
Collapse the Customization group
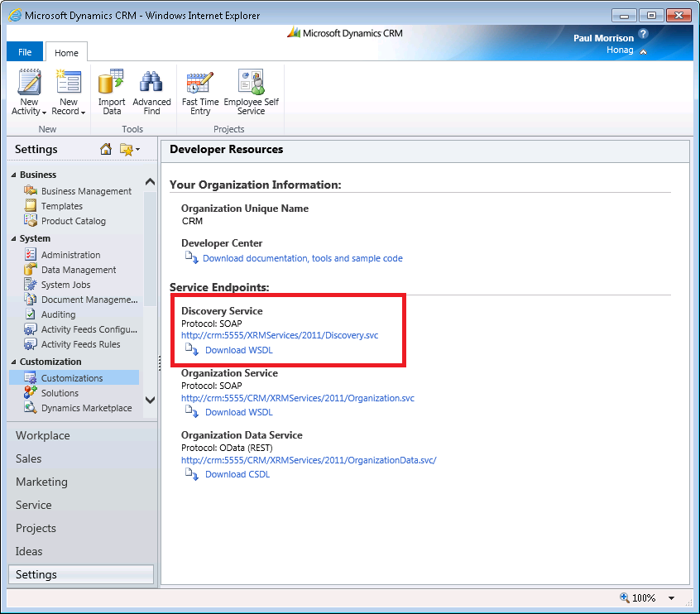coord(13,362)
